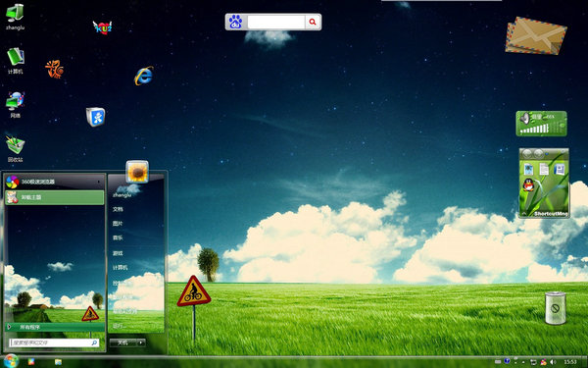
Task: Open the Internet Explorer desktop icon
Action: point(144,76)
